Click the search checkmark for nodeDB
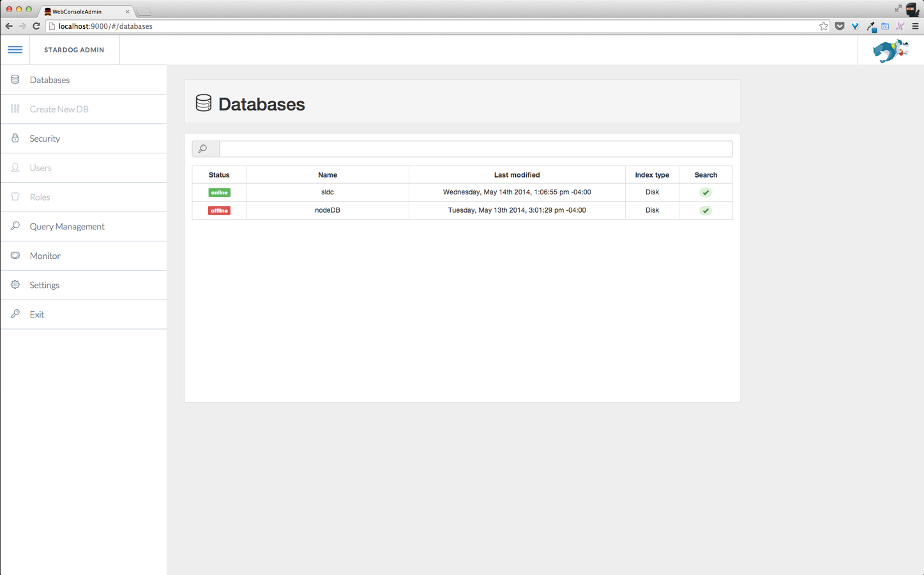This screenshot has height=575, width=924. [x=706, y=210]
